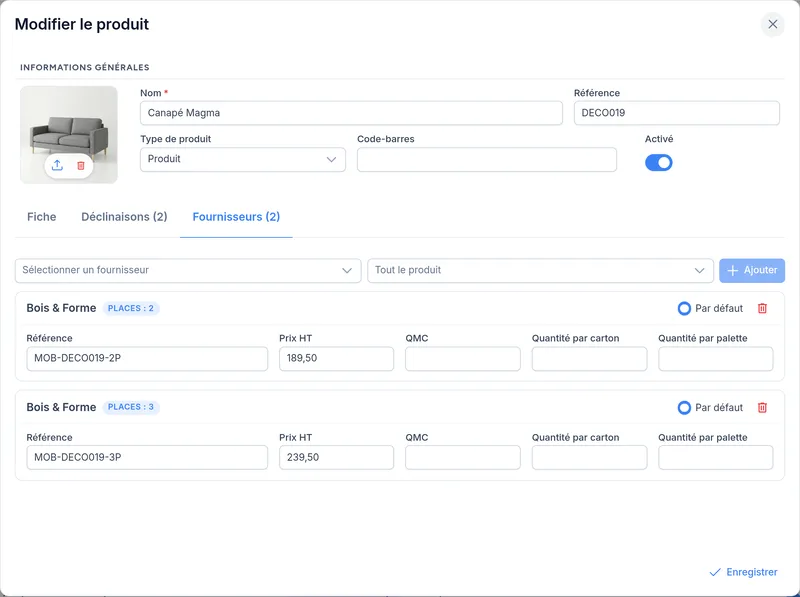The height and width of the screenshot is (597, 800).
Task: Edit supplier reference MOB-DECO019-2P
Action: click(x=147, y=359)
